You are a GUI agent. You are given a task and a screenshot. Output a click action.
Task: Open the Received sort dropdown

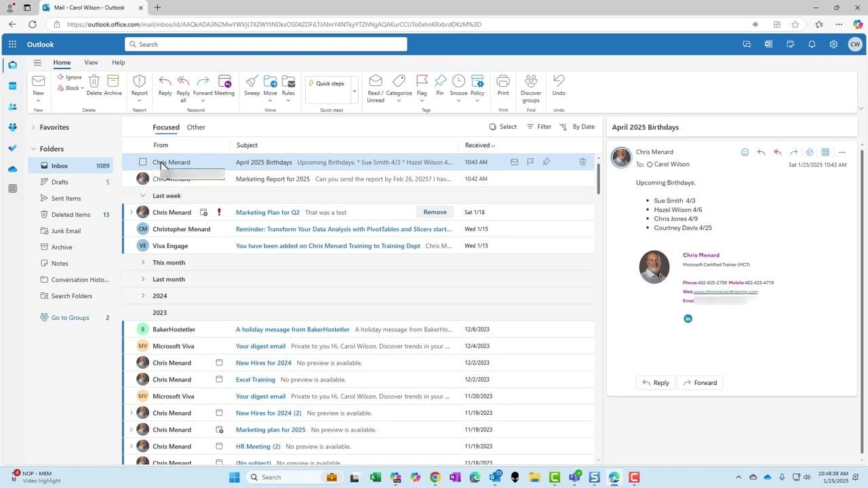pyautogui.click(x=479, y=144)
